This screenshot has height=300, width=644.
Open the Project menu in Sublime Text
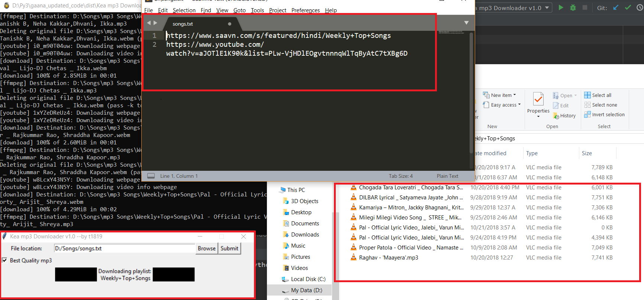[278, 10]
